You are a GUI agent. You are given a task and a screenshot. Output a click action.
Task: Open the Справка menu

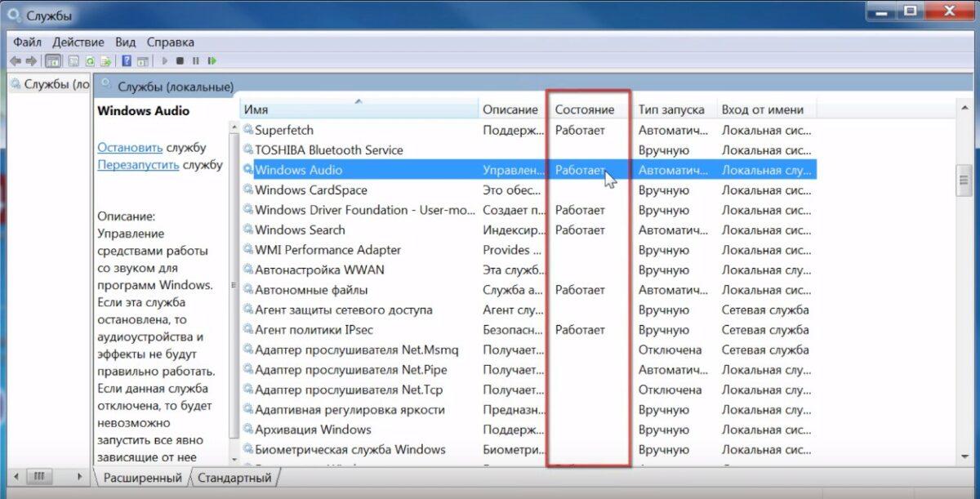tap(171, 42)
